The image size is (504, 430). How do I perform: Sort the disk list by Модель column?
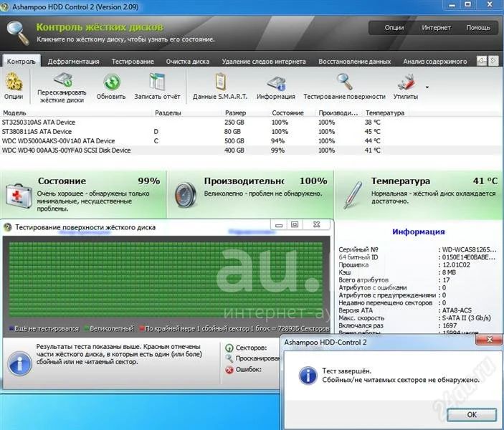[x=14, y=113]
